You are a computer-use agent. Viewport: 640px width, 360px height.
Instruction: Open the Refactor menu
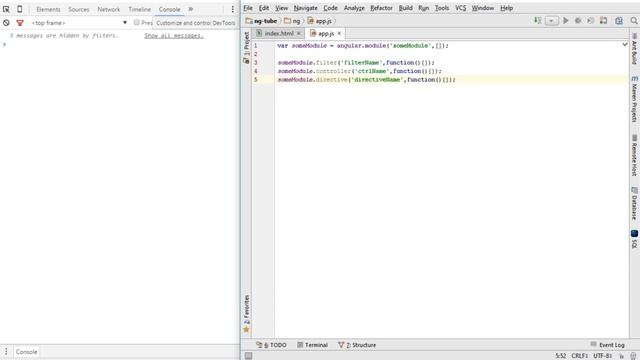point(381,8)
